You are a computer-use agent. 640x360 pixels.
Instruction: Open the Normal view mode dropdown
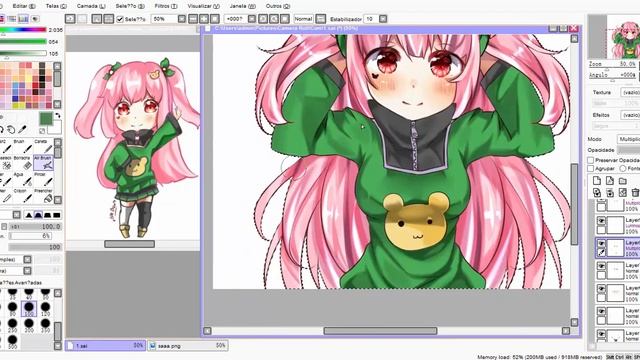click(321, 19)
